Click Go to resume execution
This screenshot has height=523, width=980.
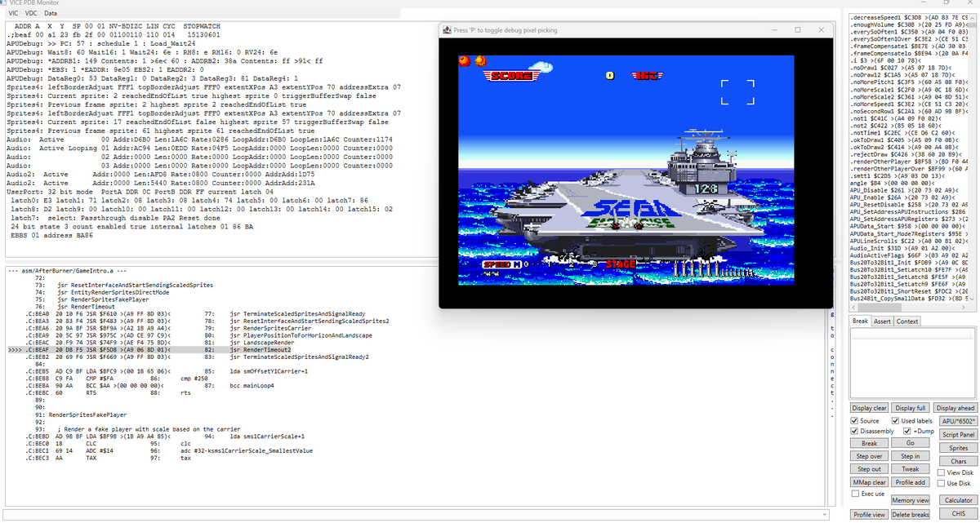910,443
